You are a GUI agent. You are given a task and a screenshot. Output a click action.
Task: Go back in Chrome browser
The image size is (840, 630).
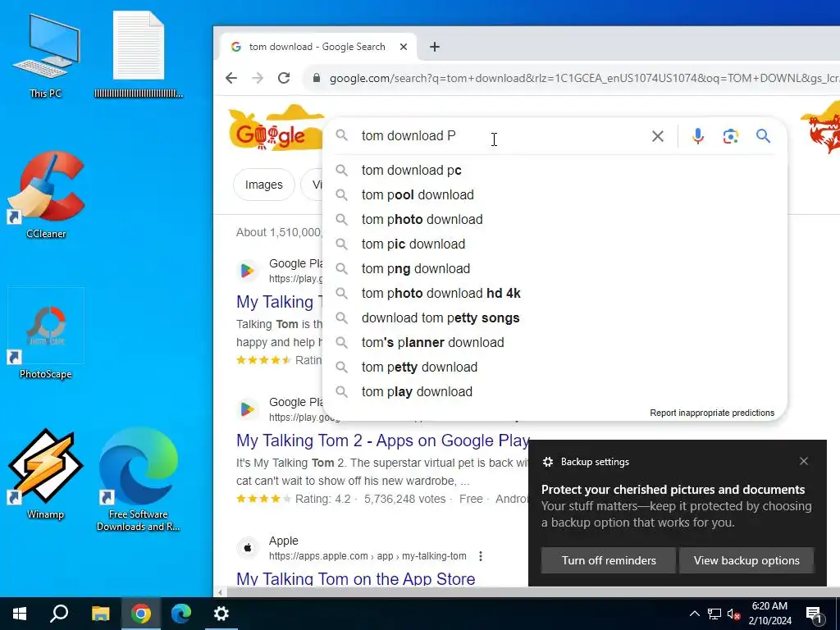231,78
